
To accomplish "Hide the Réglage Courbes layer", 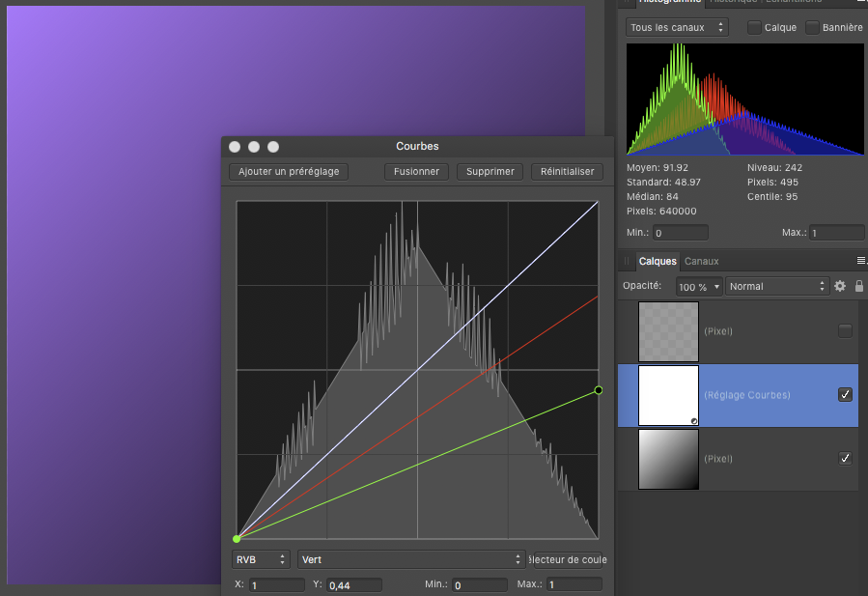I will (x=845, y=394).
